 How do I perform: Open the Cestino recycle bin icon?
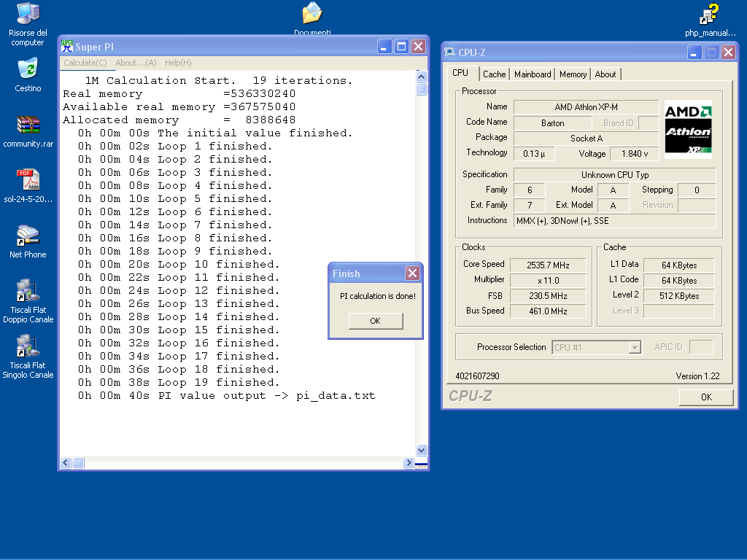tap(28, 75)
